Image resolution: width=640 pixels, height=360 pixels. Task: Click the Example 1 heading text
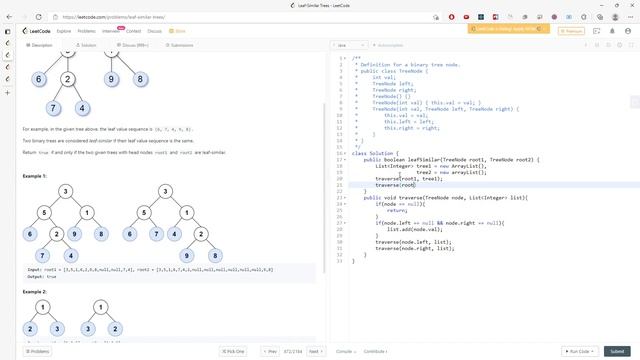[35, 176]
